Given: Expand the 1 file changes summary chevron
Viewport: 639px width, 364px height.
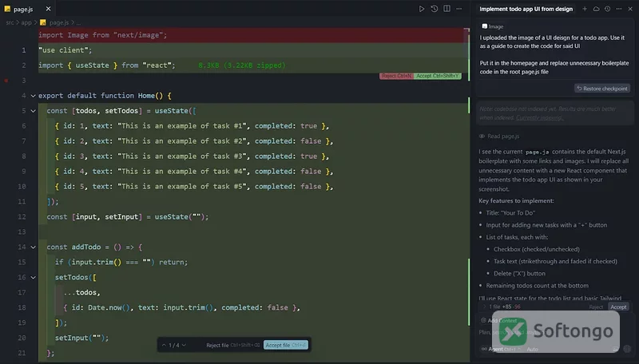Looking at the screenshot, I should pyautogui.click(x=484, y=307).
